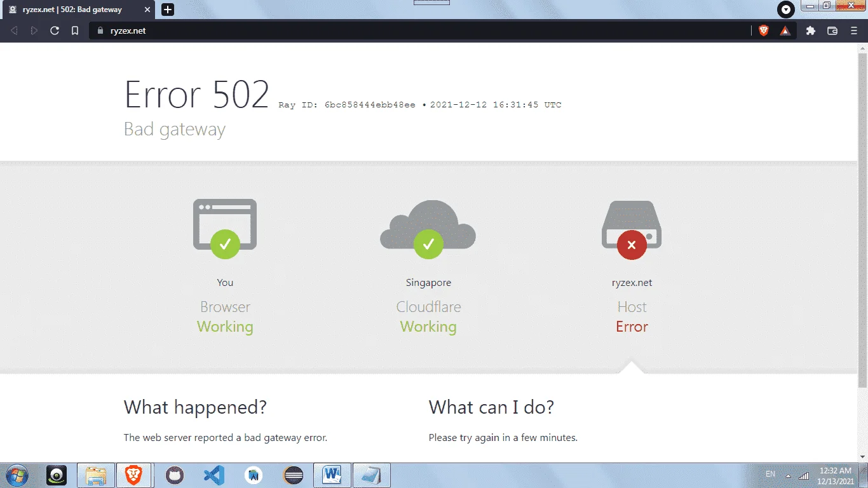Open the extensions puzzle-piece menu
Screen dimensions: 868x488
pos(811,30)
